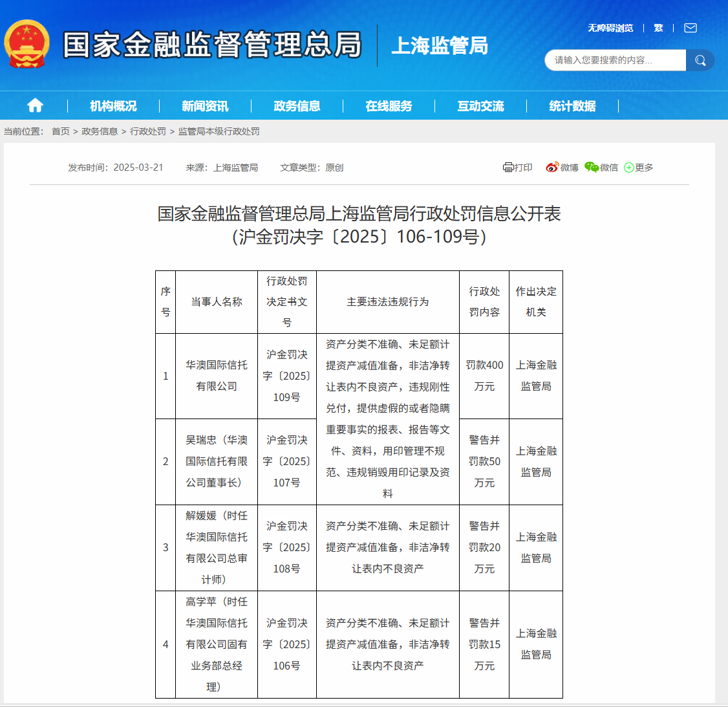Viewport: 728px width, 707px height.
Task: Click cell 解媛媛 总审计师
Action: 217,548
